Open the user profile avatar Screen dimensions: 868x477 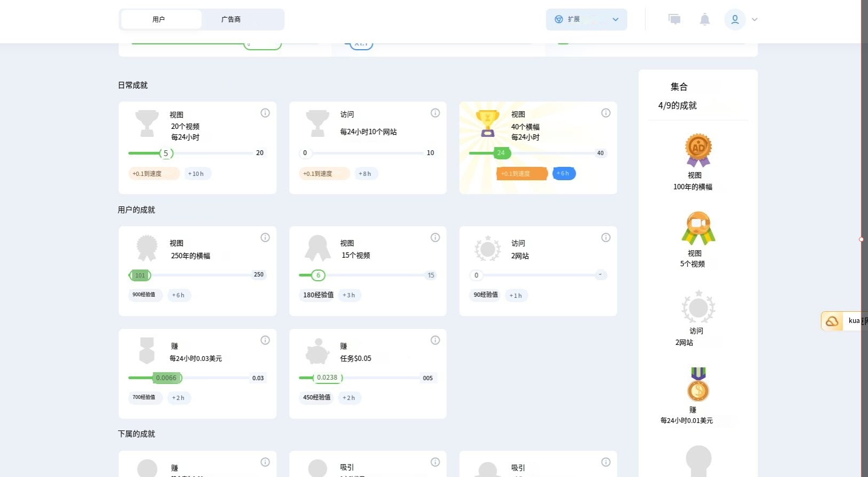pos(734,19)
